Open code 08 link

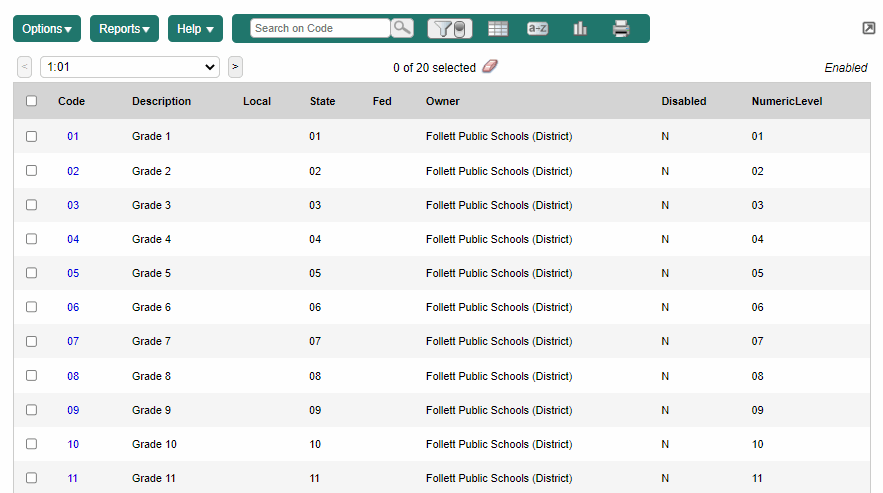(73, 376)
